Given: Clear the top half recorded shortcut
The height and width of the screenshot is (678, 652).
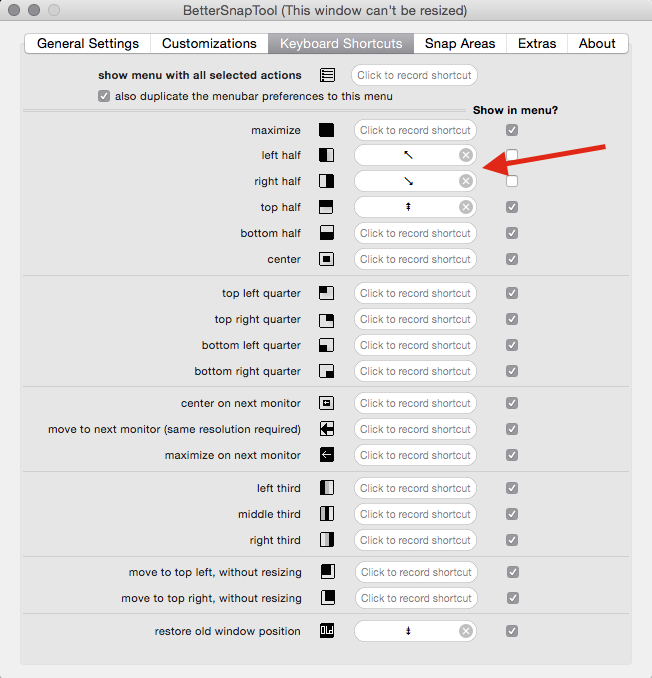Looking at the screenshot, I should [466, 207].
